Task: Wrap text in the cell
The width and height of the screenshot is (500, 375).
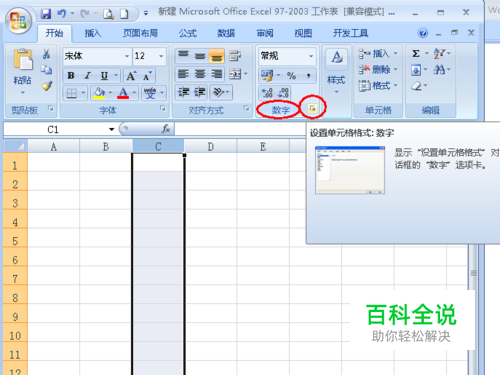Action: point(235,55)
